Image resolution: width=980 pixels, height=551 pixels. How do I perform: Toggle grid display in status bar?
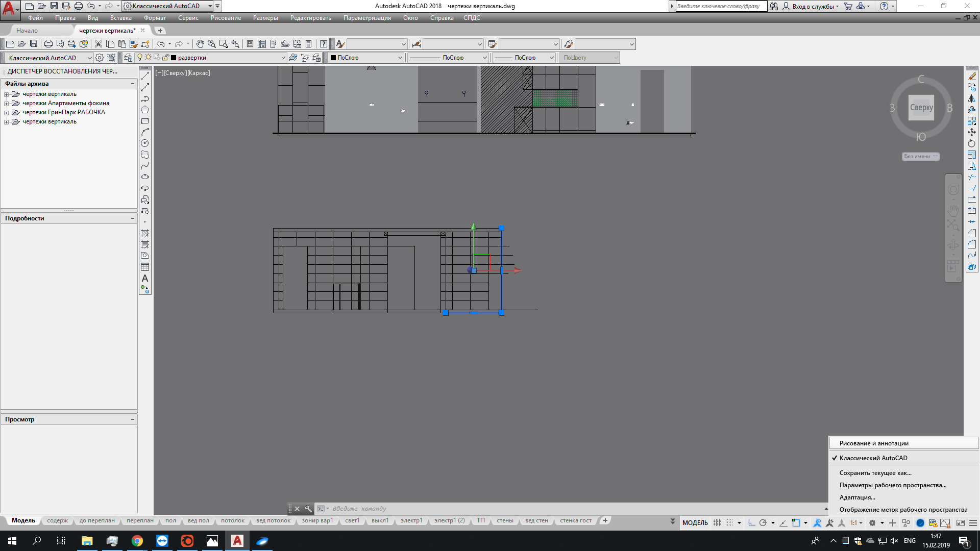[x=717, y=523]
